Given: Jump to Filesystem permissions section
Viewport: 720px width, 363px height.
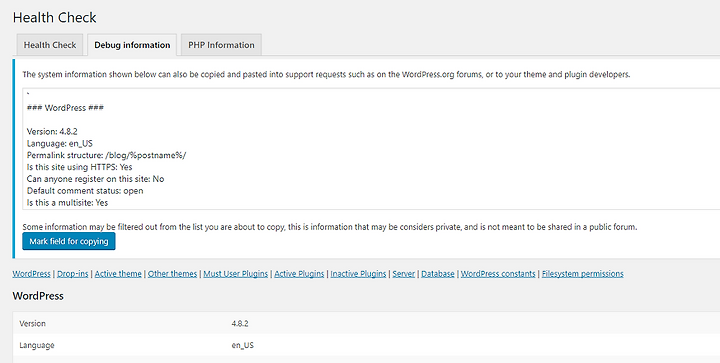Looking at the screenshot, I should tap(583, 274).
